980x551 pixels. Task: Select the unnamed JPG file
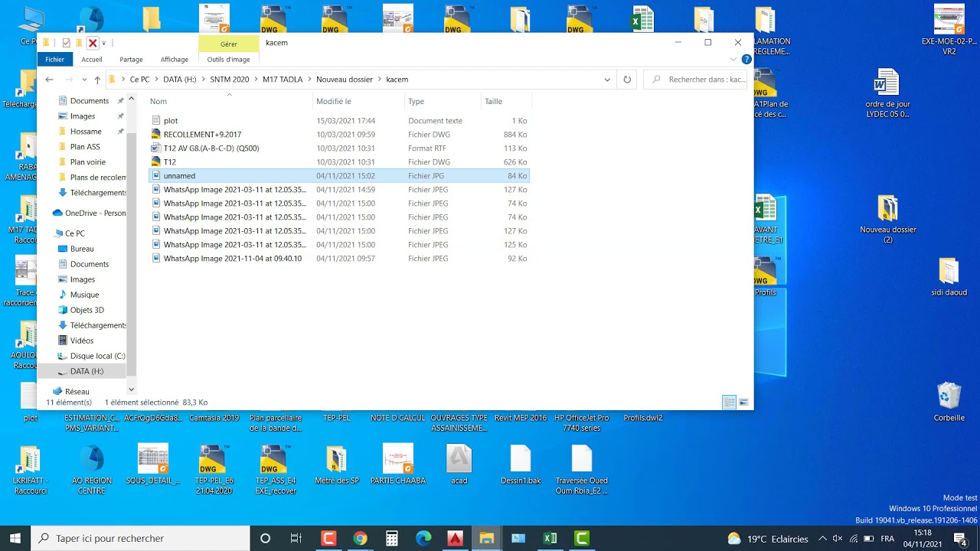[x=338, y=176]
